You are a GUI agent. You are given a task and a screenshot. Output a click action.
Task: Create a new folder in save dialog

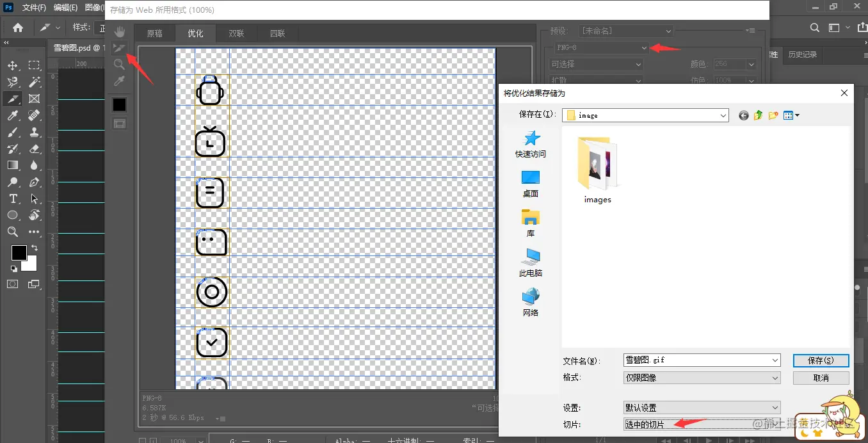click(x=773, y=115)
